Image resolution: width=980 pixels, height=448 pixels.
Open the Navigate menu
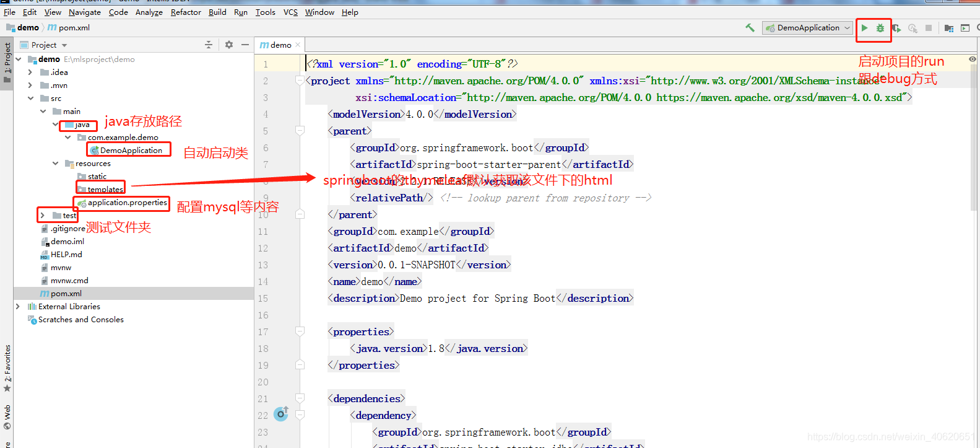[85, 12]
